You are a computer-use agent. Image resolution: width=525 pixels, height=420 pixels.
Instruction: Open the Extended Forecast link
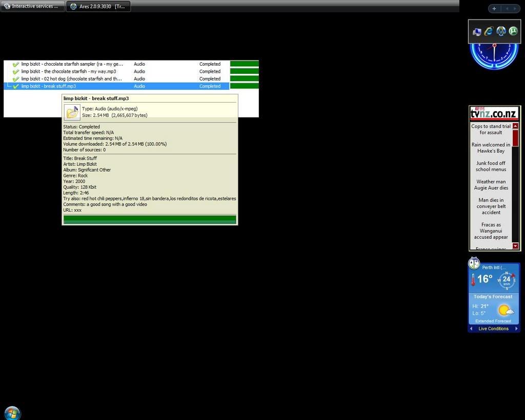pyautogui.click(x=493, y=321)
